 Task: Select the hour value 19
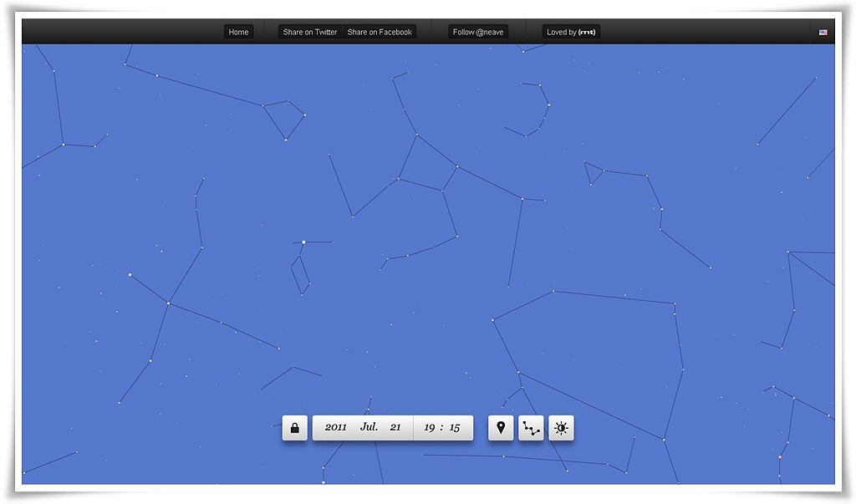pyautogui.click(x=429, y=427)
